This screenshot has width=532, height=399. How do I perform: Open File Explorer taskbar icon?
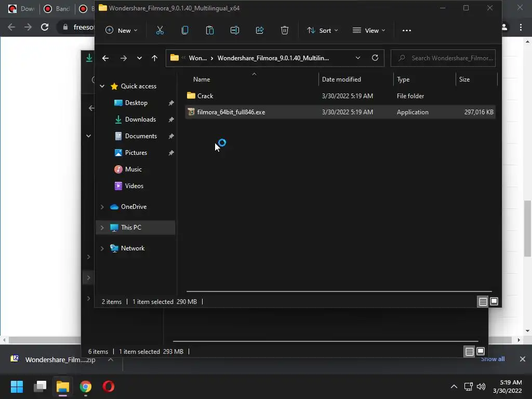pyautogui.click(x=63, y=387)
